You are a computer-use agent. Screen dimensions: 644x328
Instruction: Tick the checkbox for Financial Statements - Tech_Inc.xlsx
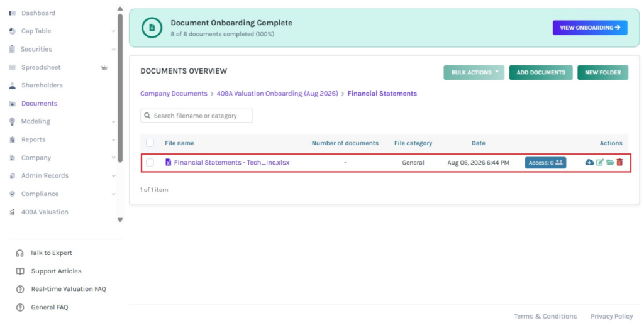tap(150, 163)
